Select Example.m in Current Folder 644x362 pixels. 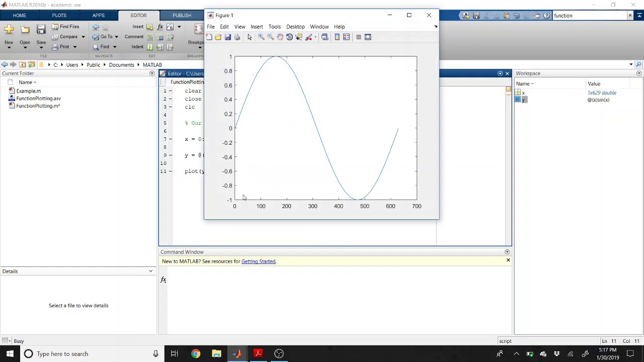pos(29,91)
